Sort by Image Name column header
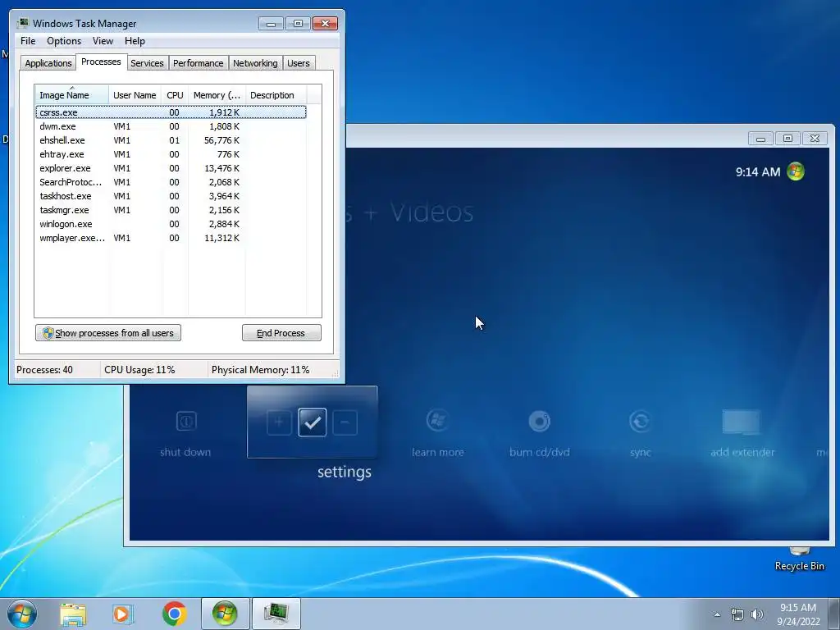The height and width of the screenshot is (630, 840). (x=72, y=95)
